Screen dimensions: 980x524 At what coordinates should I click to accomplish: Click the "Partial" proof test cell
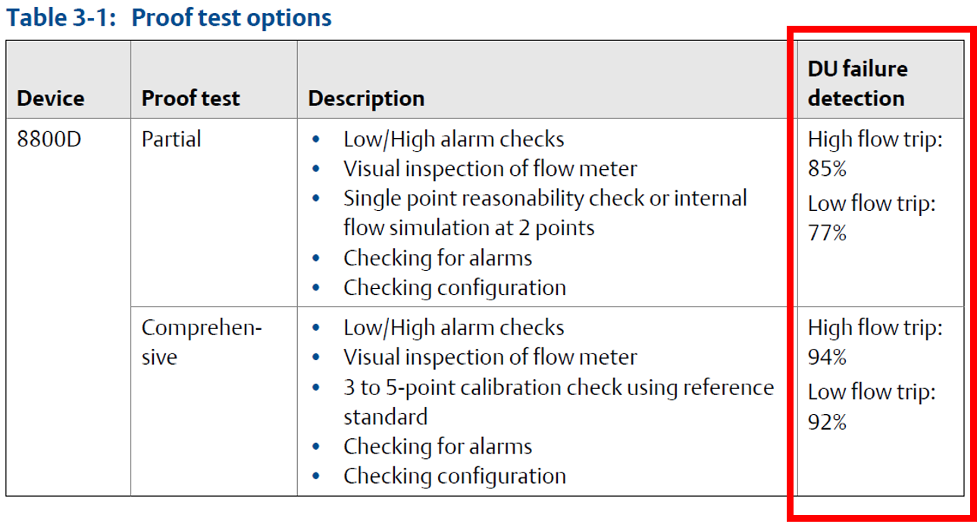coord(171,140)
